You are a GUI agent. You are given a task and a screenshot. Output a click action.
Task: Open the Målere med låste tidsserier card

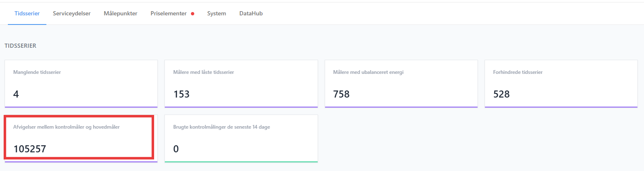(x=241, y=84)
